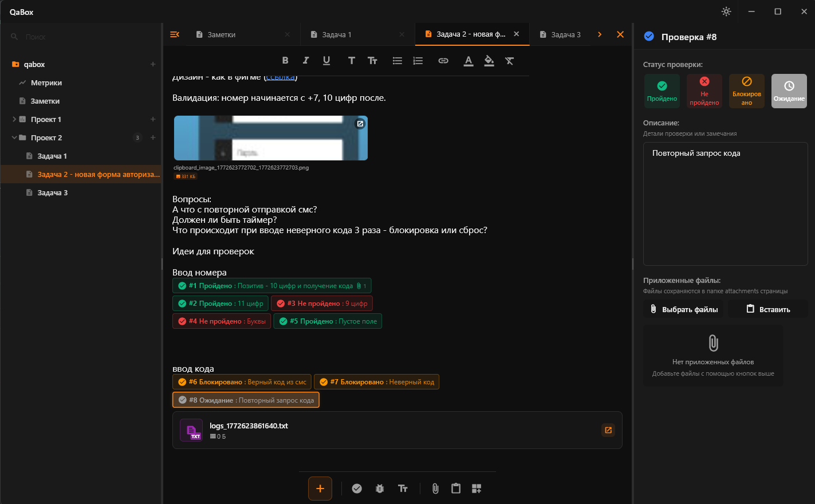This screenshot has height=504, width=815.
Task: Open the text color picker
Action: [x=468, y=61]
